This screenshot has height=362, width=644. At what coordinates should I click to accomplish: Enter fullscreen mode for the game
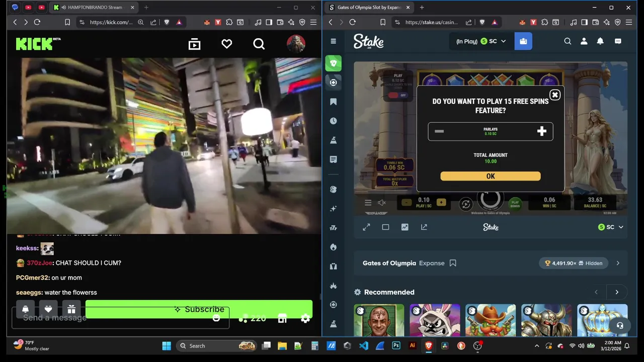click(x=366, y=227)
